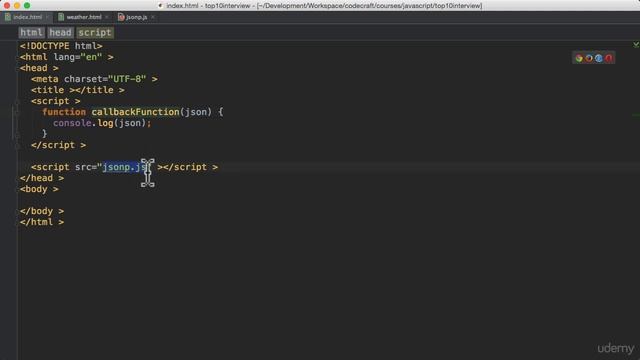The height and width of the screenshot is (360, 640).
Task: Click the closing body tag line
Action: [x=42, y=211]
